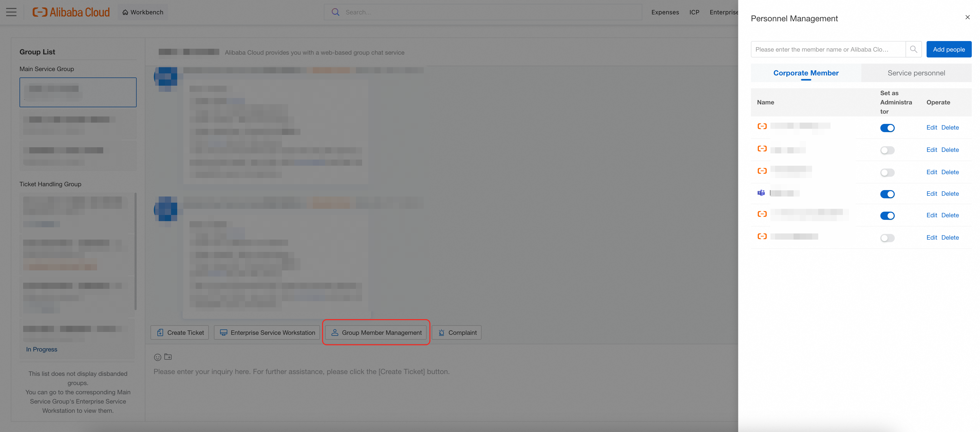Turn off administrator toggle for first member
This screenshot has width=980, height=432.
point(887,128)
